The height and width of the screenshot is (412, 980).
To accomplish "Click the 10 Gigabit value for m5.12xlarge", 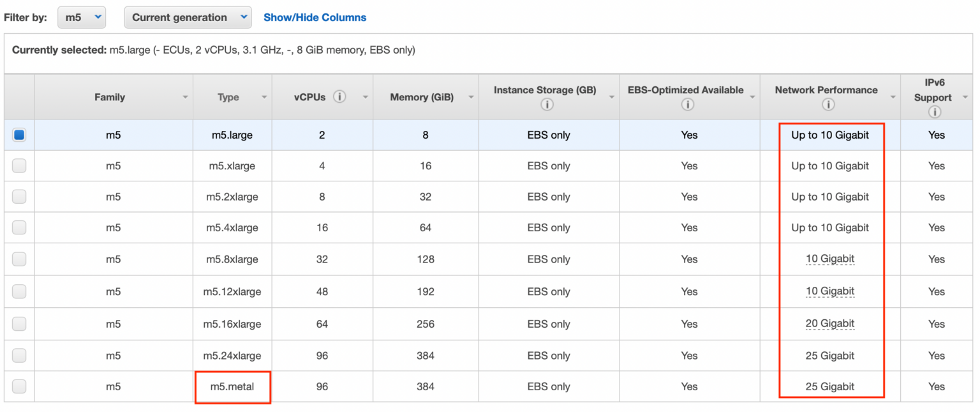I will [x=829, y=291].
